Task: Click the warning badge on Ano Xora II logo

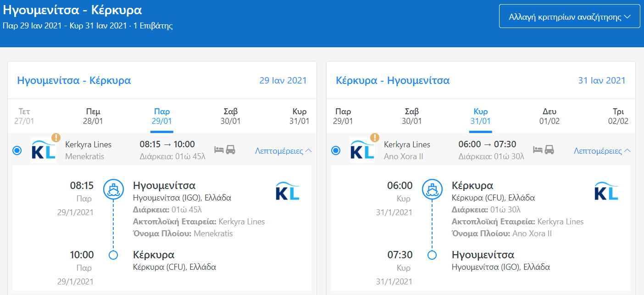Action: (375, 137)
